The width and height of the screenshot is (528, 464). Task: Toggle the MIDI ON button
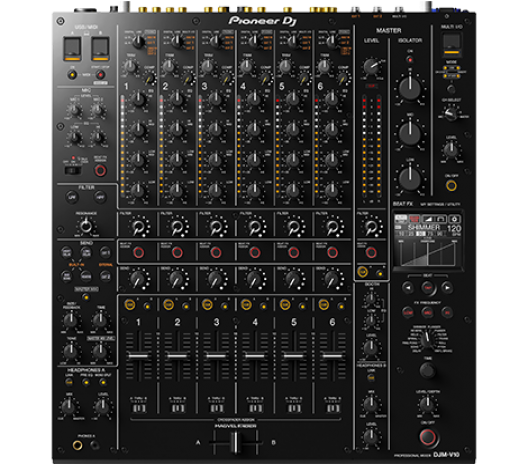pyautogui.click(x=72, y=74)
